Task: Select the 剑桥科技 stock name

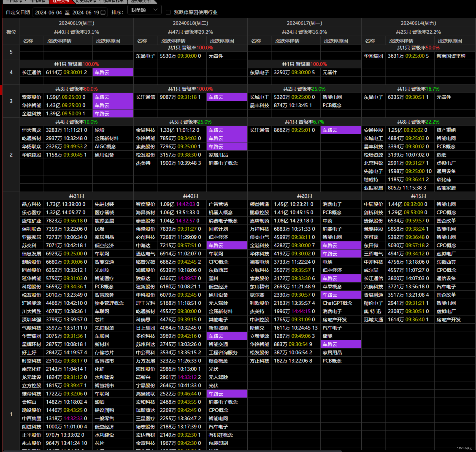Action: click(373, 213)
